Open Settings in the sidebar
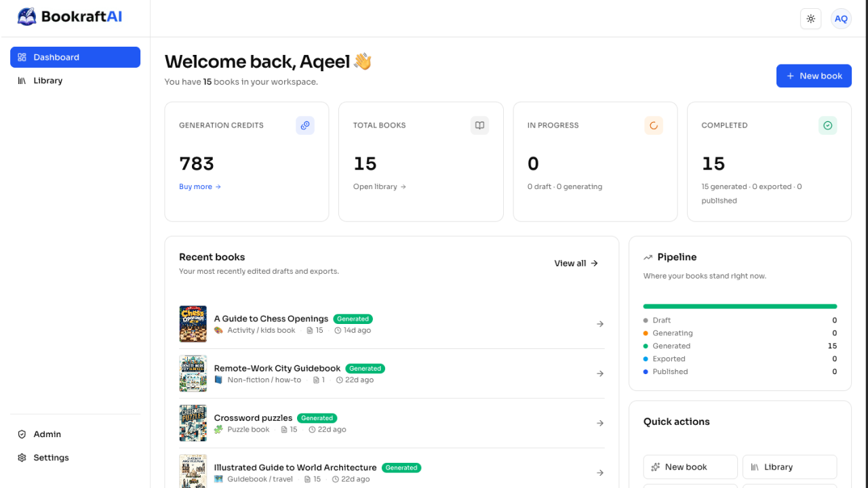Image resolution: width=868 pixels, height=488 pixels. (75, 457)
